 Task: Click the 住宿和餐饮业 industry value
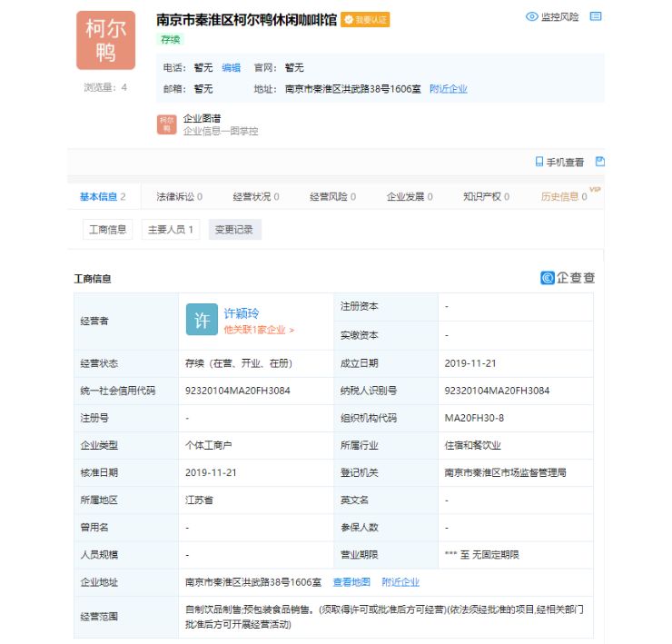[x=473, y=445]
